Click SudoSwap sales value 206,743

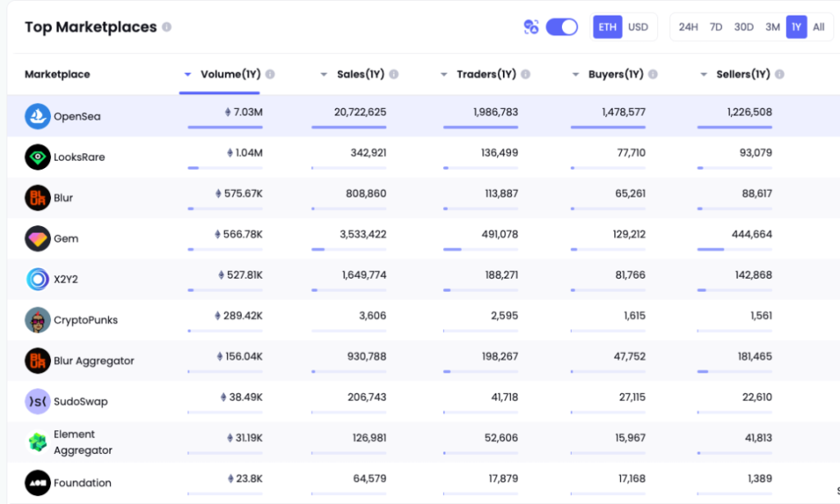point(367,397)
